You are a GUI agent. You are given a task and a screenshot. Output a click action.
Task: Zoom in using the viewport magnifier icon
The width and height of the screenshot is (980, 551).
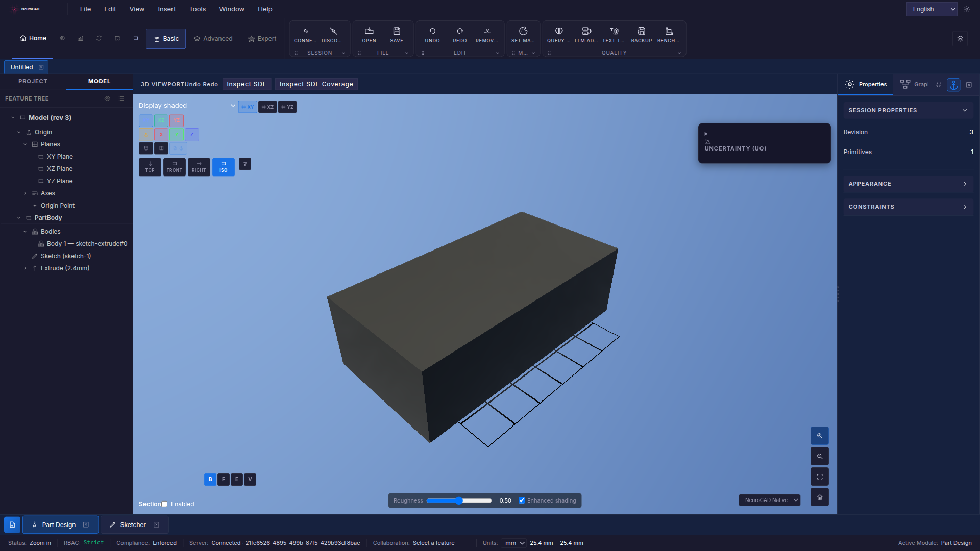(820, 436)
